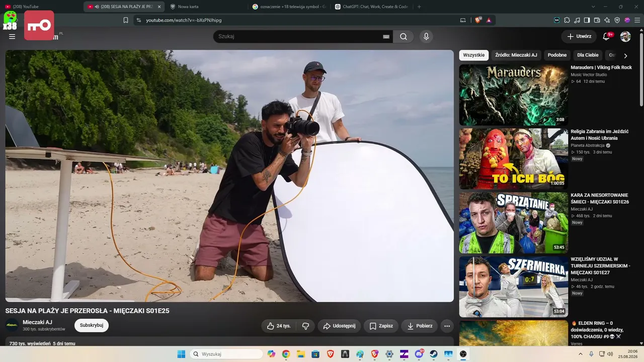Viewport: 644px width, 362px height.
Task: Open the SZERMIERKA video thumbnail
Action: pyautogui.click(x=514, y=287)
